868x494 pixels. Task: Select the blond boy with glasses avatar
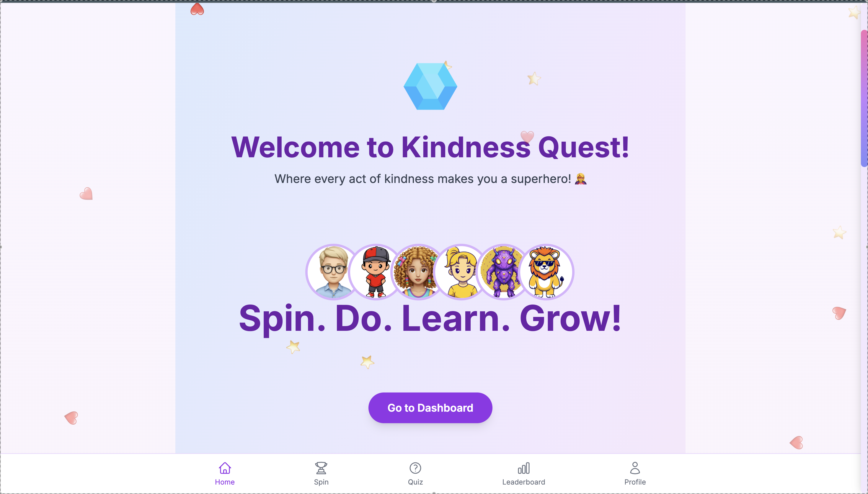pyautogui.click(x=333, y=272)
